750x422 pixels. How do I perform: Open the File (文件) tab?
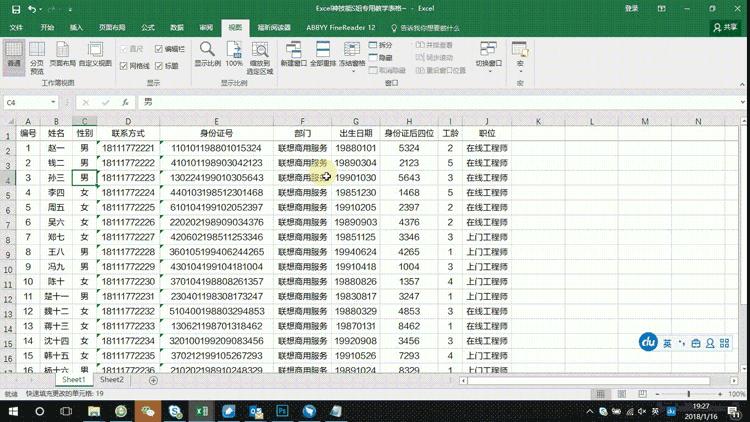pos(16,28)
